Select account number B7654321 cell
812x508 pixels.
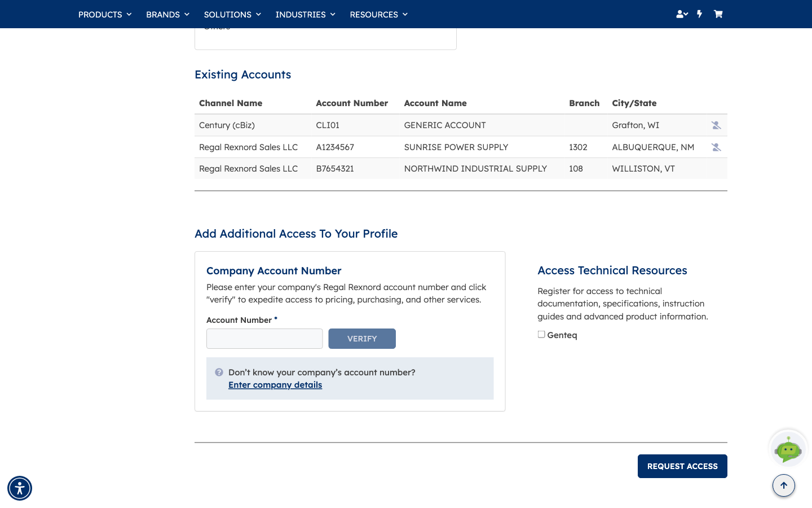[x=335, y=169]
